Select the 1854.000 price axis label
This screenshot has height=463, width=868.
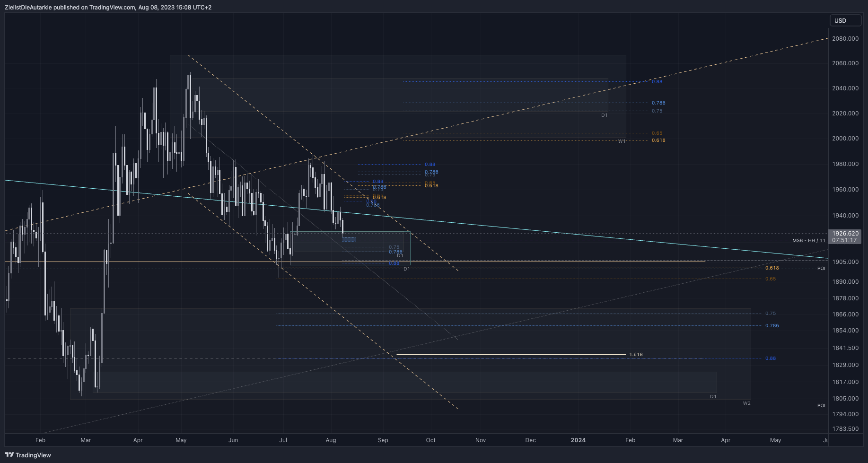click(x=845, y=331)
